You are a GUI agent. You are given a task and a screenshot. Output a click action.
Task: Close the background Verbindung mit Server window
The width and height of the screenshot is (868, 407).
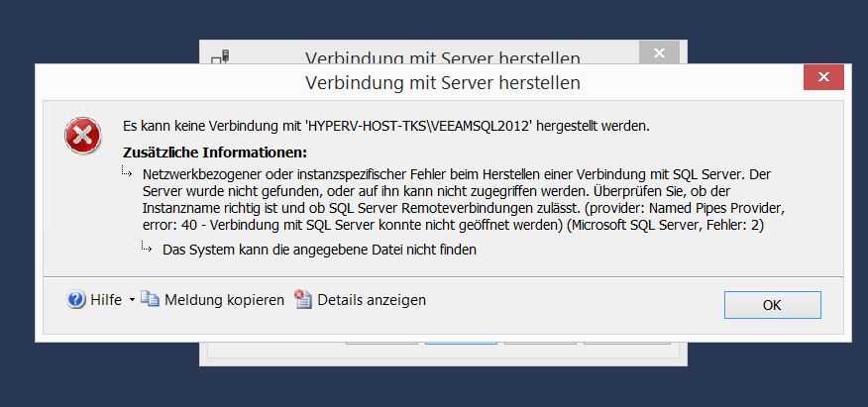click(659, 53)
